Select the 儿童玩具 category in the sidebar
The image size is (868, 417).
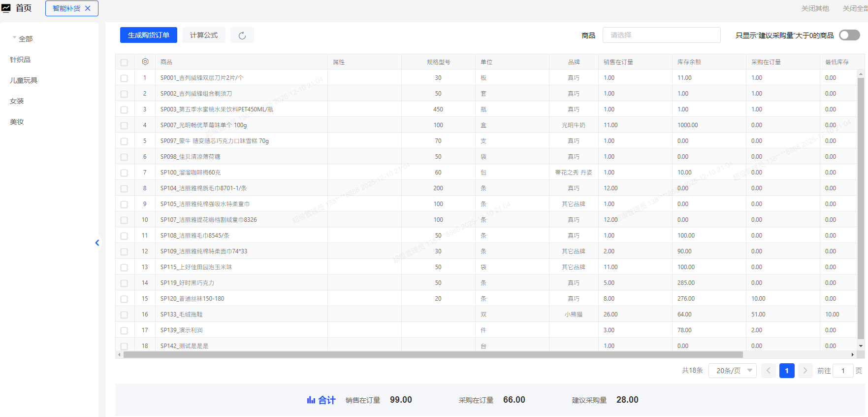[24, 80]
